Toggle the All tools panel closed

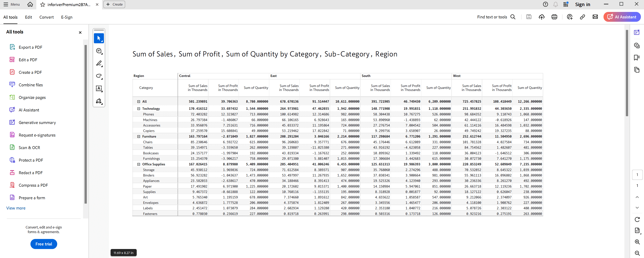point(80,32)
